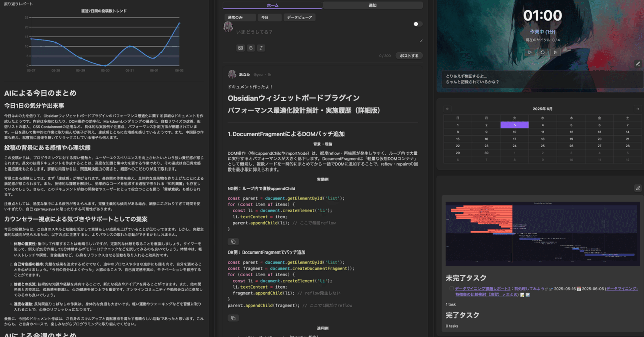Select the ホーム tab
644x337 pixels.
point(272,5)
